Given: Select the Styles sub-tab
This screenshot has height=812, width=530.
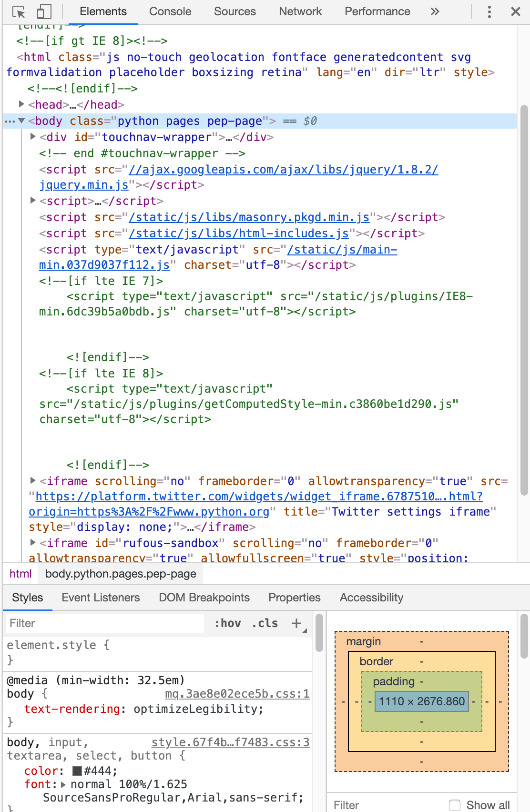Looking at the screenshot, I should tap(28, 598).
